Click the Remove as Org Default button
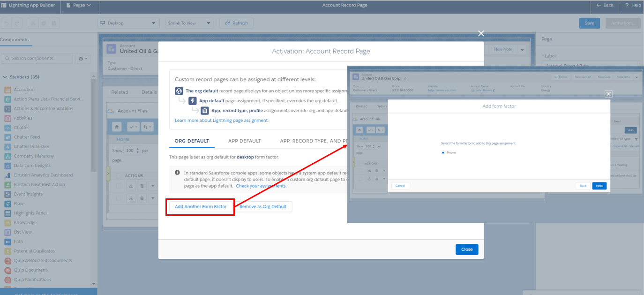 coord(263,206)
